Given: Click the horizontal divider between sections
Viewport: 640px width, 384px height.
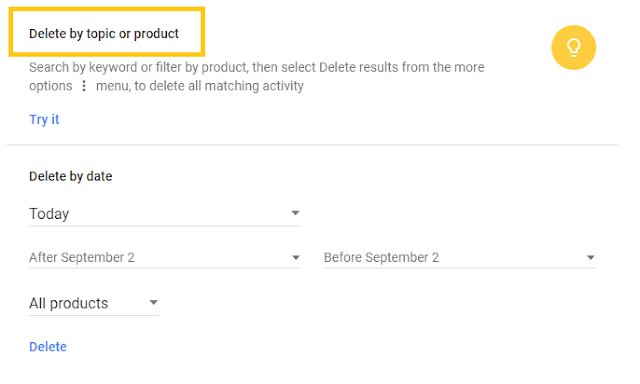Looking at the screenshot, I should click(x=313, y=144).
